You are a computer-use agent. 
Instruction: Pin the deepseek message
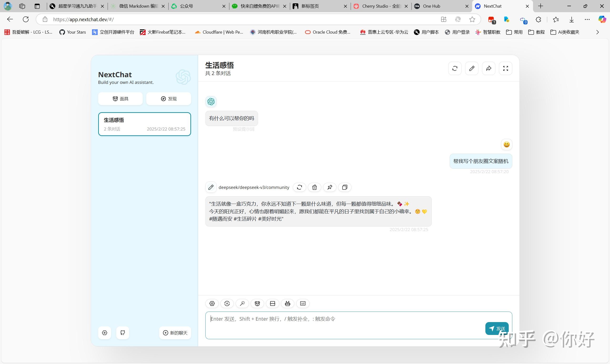[330, 187]
